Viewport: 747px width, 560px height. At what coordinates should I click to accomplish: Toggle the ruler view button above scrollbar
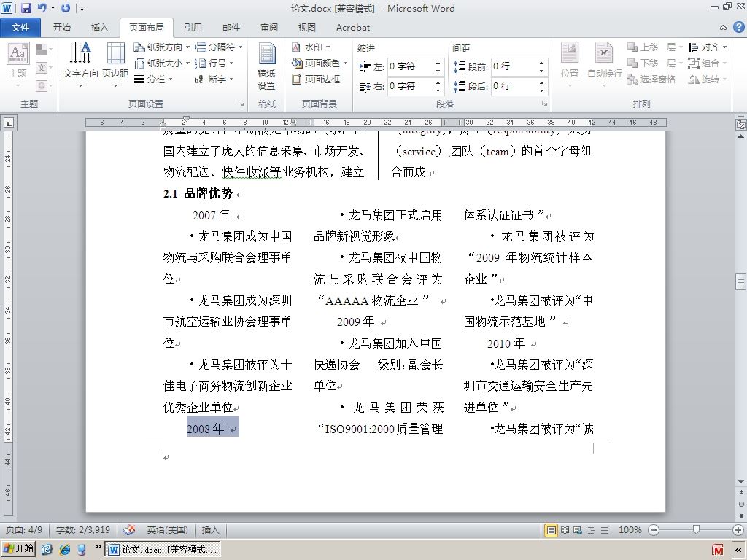coord(741,124)
